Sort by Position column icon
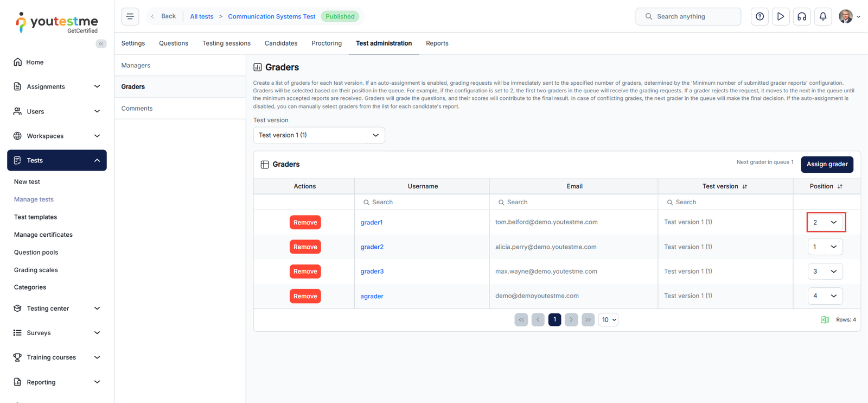The height and width of the screenshot is (403, 868). (x=840, y=186)
